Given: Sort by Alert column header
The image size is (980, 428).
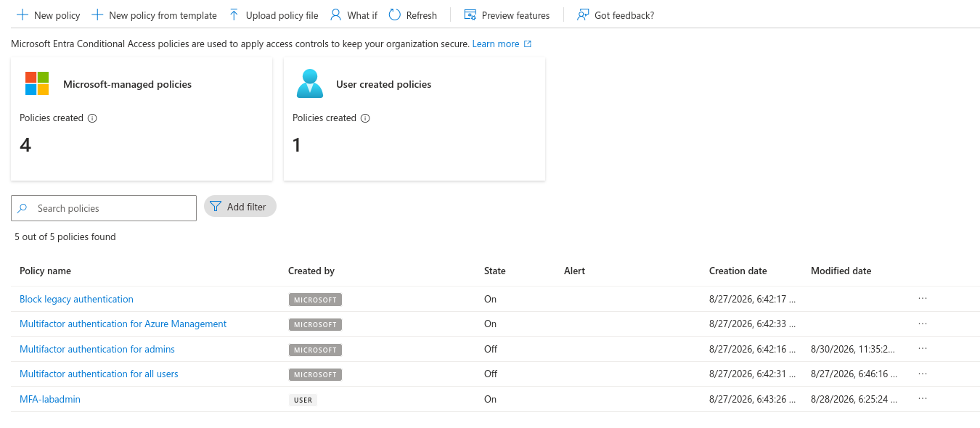Looking at the screenshot, I should coord(574,271).
